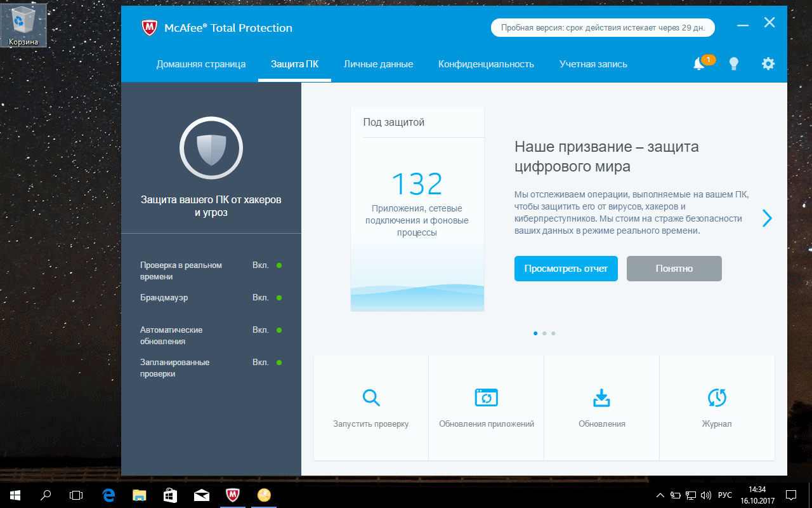The width and height of the screenshot is (812, 508).
Task: Click the shield protection icon in sidebar
Action: click(211, 147)
